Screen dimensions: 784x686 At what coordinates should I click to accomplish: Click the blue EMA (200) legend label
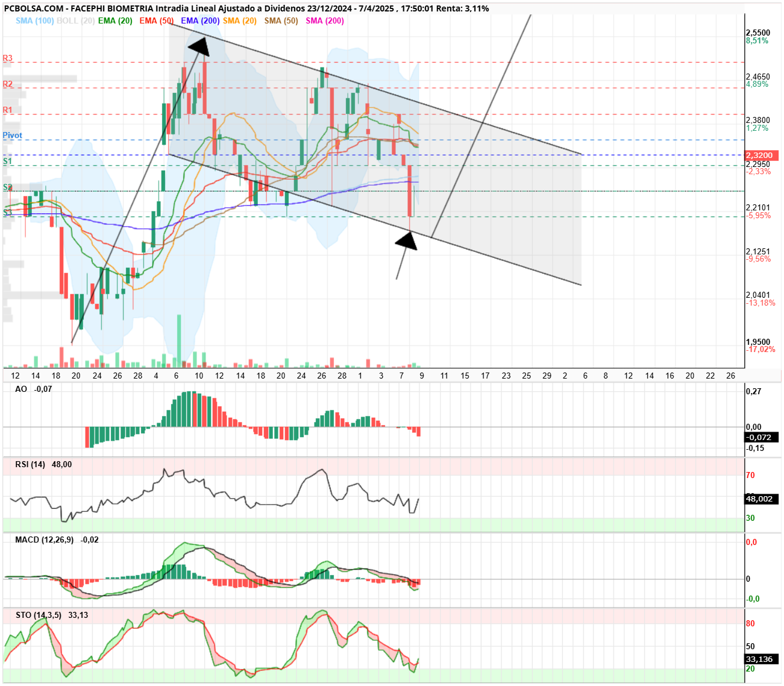tap(200, 20)
